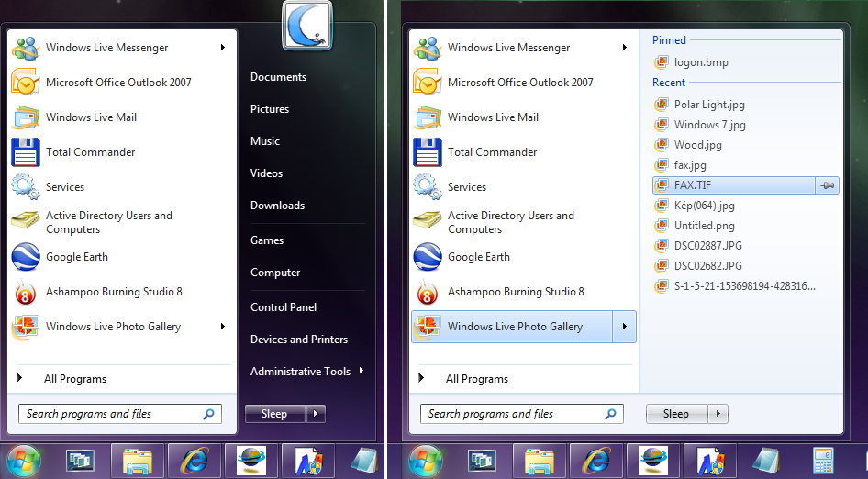Click the pin icon beside FAX.TIF

click(827, 185)
